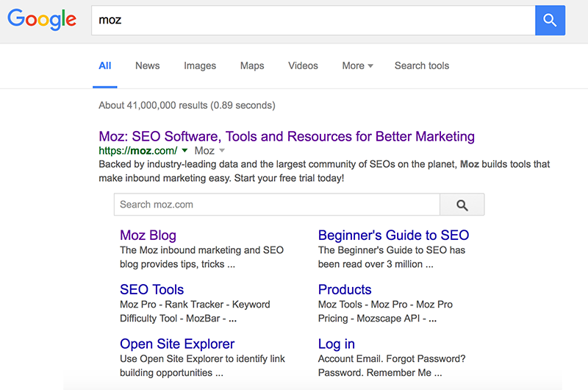
Task: Focus the Search moz.com input field
Action: click(277, 205)
